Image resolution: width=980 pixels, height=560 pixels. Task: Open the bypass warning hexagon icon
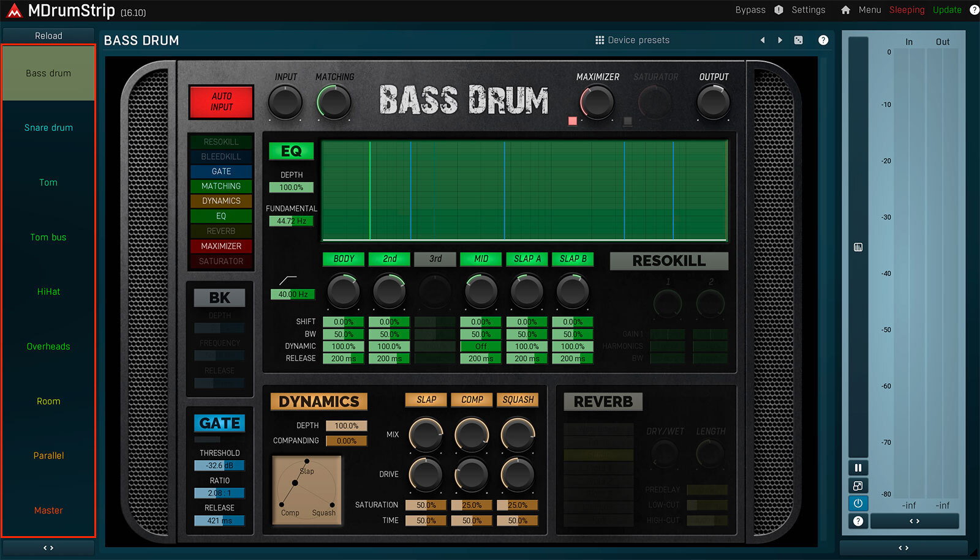(778, 10)
